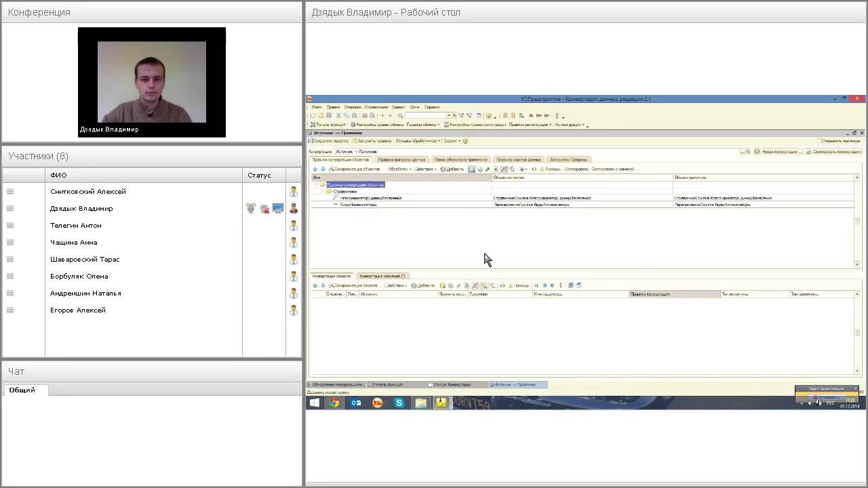This screenshot has height=488, width=868.
Task: Click the refresh icon left of upper Помощь
Action: [x=534, y=169]
